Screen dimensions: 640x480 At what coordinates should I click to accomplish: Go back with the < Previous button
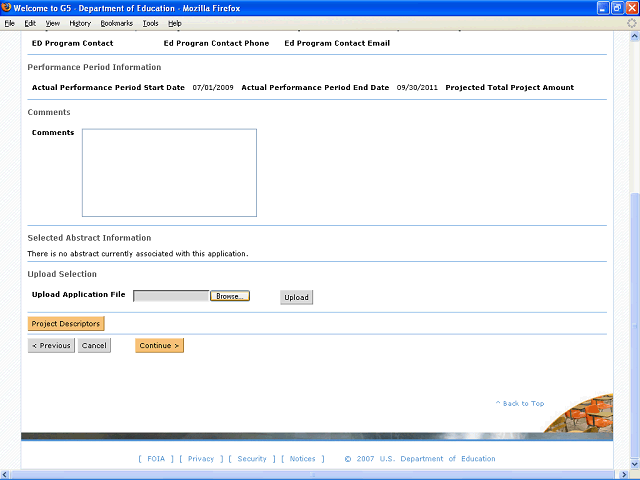(51, 345)
